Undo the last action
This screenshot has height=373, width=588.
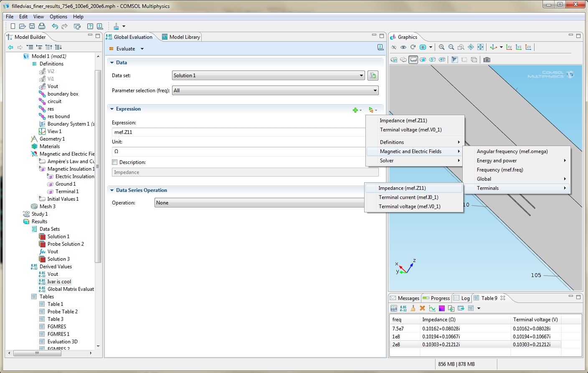coord(55,26)
